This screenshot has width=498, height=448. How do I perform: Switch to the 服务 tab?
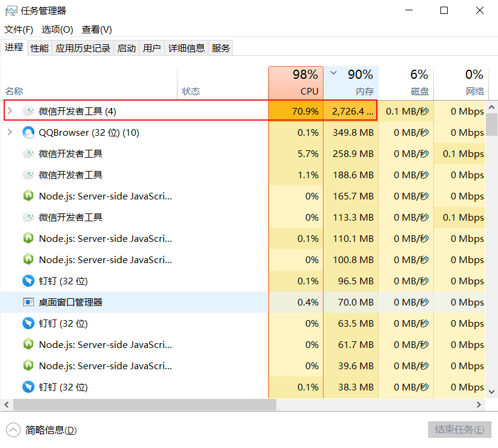click(221, 48)
